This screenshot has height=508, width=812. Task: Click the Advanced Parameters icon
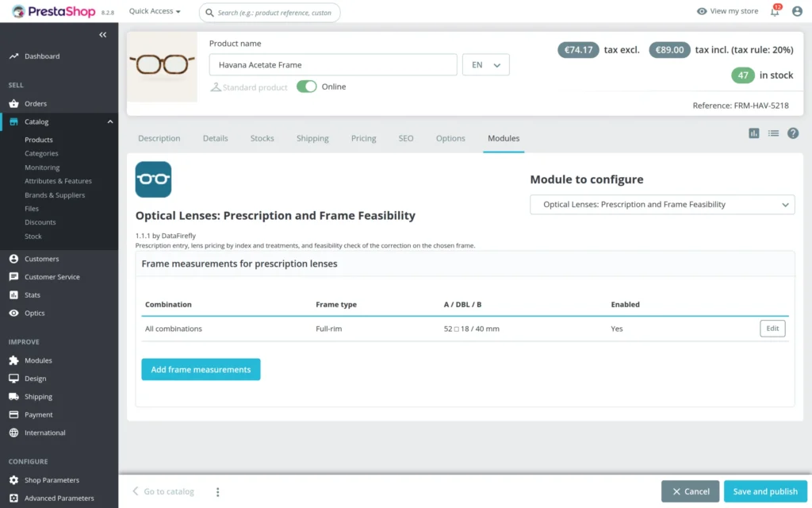tap(14, 498)
